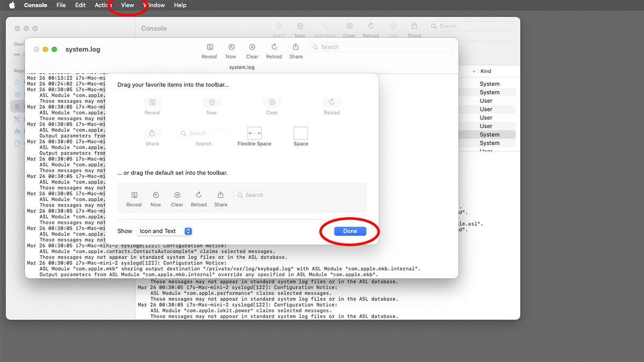Click Activities in background Console window toolbar
Viewport: 644px width, 362px height.
tap(325, 29)
